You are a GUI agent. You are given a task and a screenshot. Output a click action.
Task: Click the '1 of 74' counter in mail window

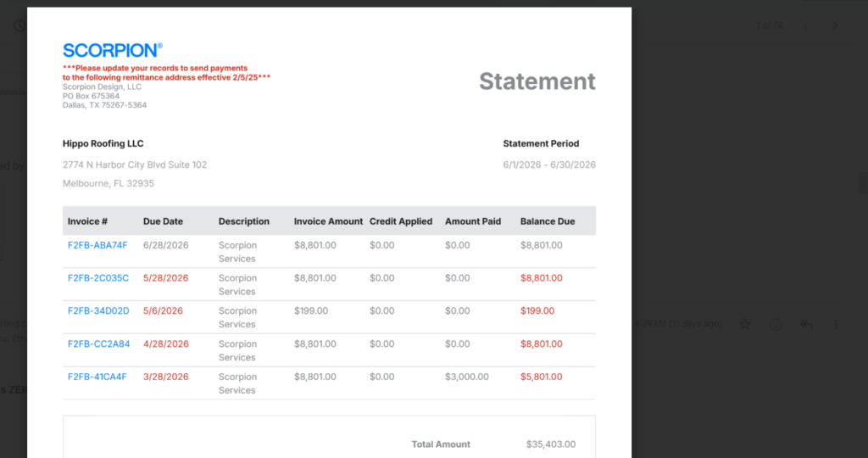pyautogui.click(x=770, y=25)
